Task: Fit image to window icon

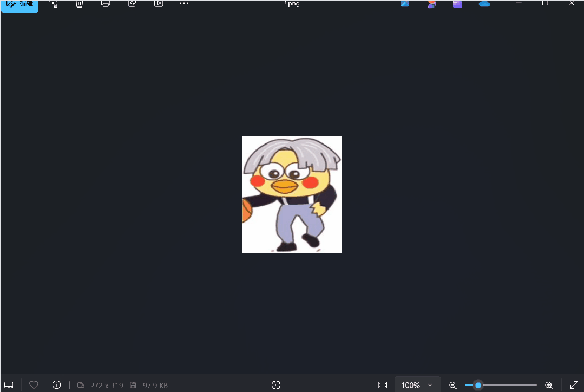Action: tap(382, 385)
